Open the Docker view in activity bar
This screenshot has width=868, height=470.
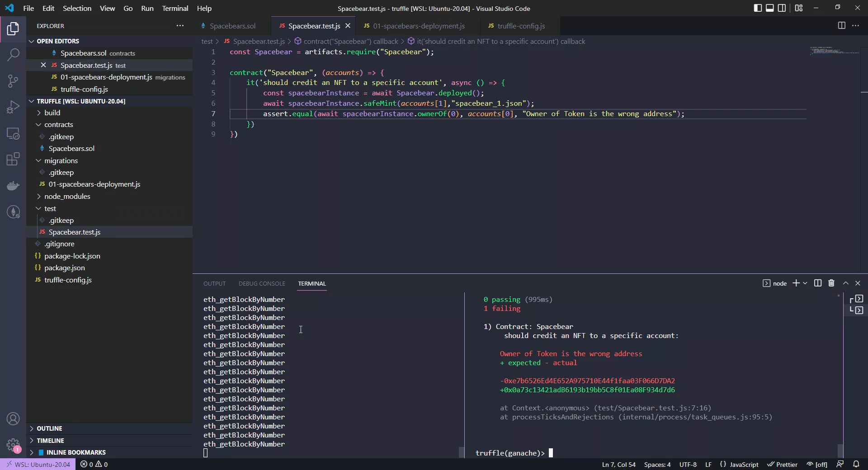click(13, 185)
